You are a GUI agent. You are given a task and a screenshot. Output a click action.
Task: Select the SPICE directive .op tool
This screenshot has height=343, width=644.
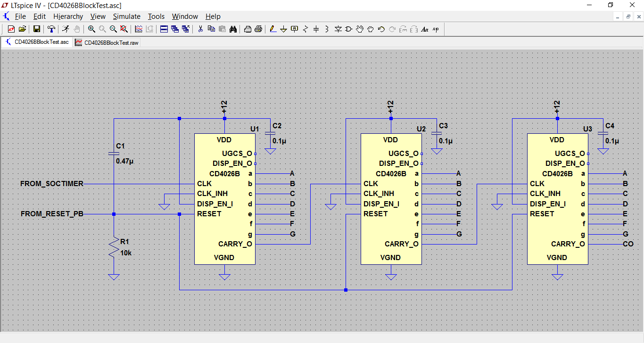[436, 29]
